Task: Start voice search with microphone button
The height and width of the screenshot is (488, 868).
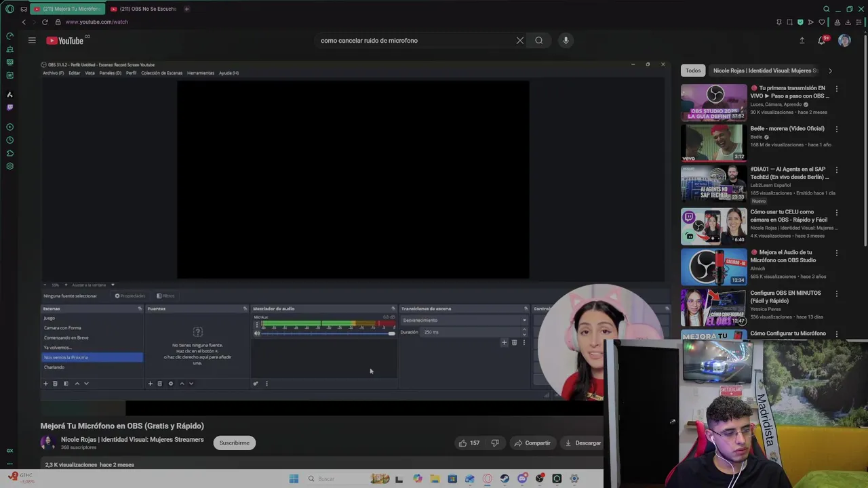Action: (566, 41)
